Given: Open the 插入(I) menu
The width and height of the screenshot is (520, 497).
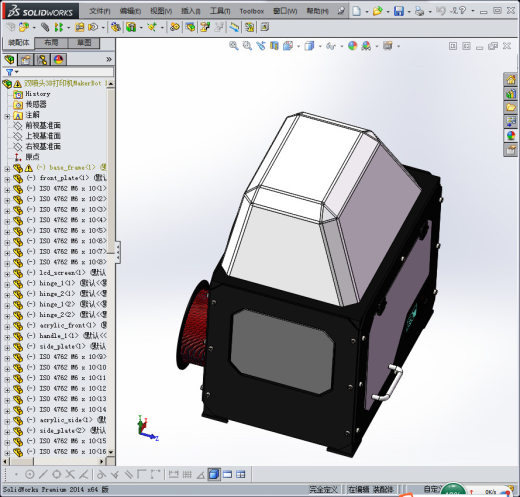Looking at the screenshot, I should 190,11.
